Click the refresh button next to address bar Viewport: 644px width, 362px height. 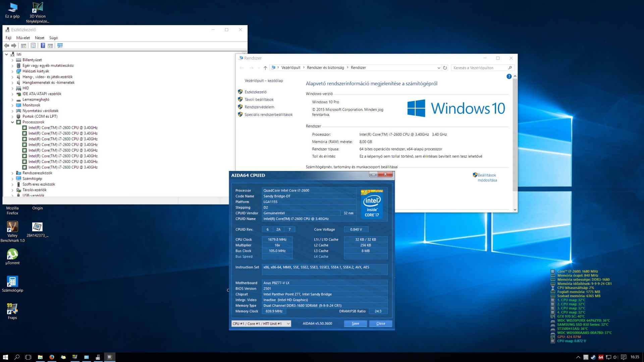pos(445,68)
